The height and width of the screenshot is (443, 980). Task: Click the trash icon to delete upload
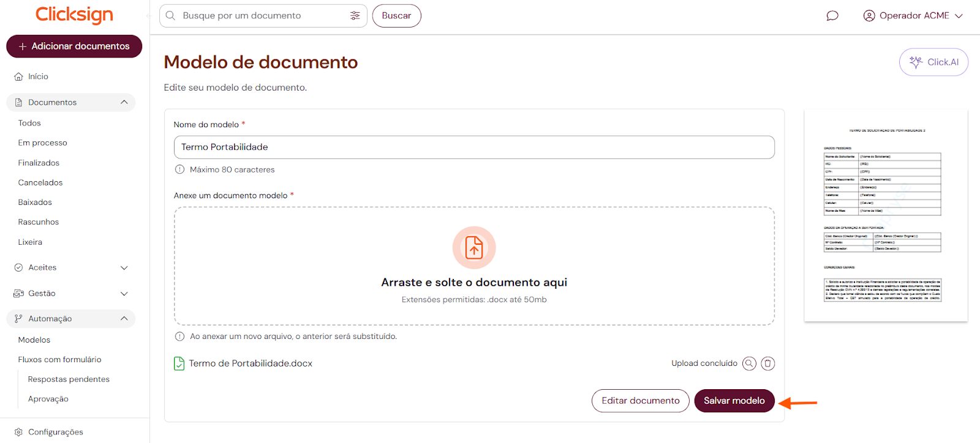click(x=767, y=363)
